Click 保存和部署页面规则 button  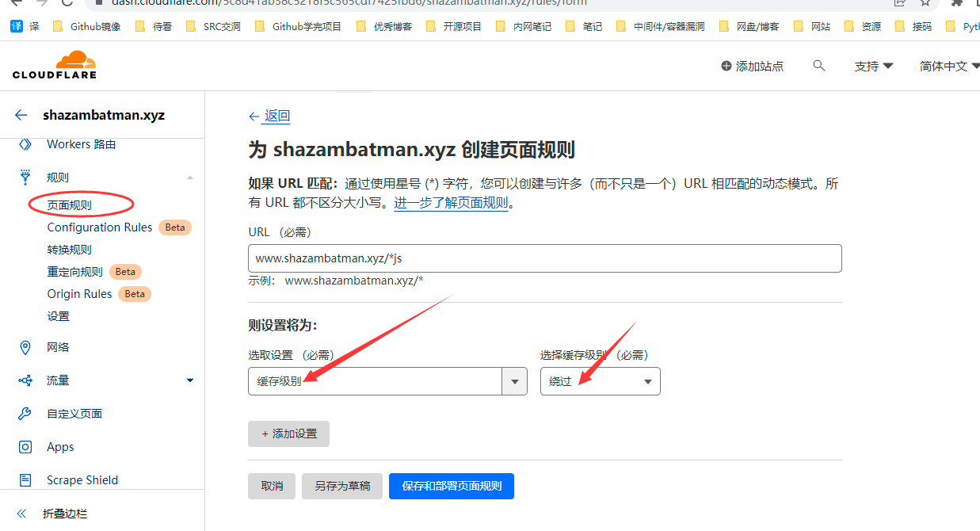(452, 486)
